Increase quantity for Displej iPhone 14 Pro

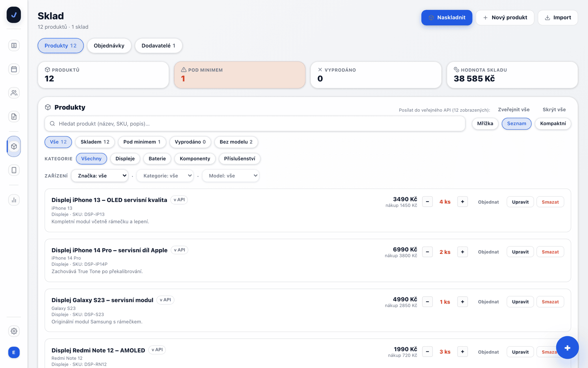pos(463,252)
